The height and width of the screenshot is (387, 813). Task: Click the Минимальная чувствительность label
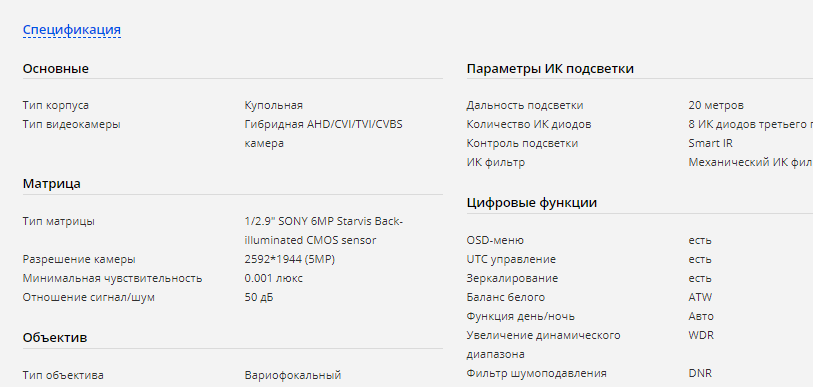point(112,279)
